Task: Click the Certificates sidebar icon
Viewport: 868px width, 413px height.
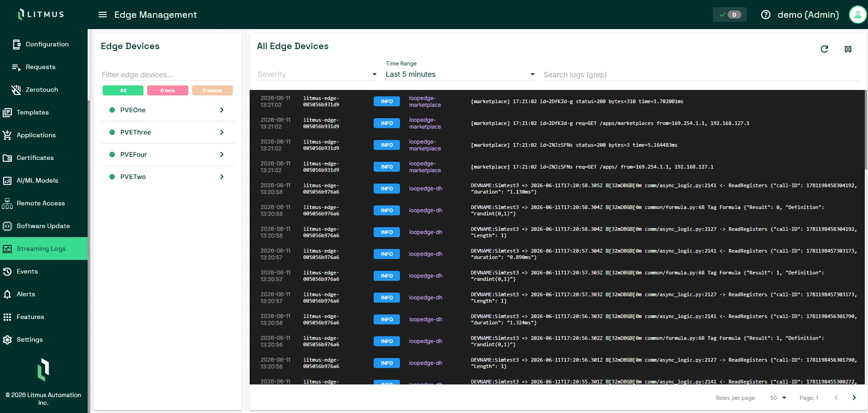Action: [7, 158]
